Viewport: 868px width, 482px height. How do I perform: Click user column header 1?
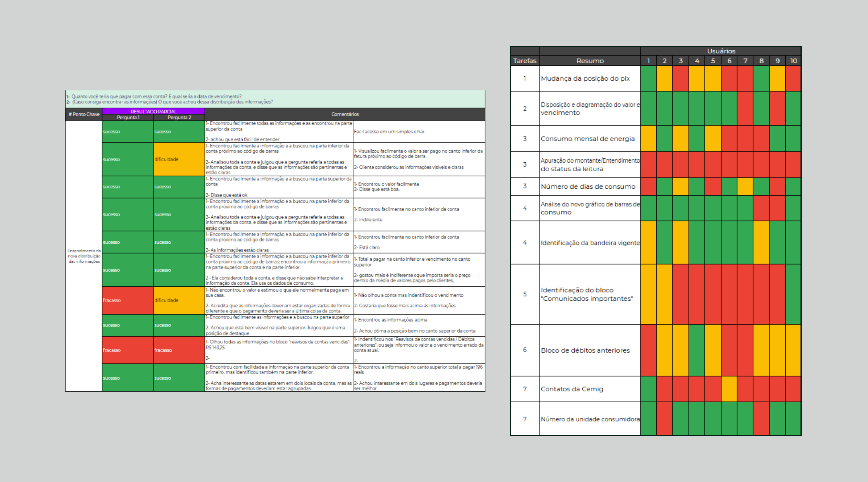(x=648, y=61)
